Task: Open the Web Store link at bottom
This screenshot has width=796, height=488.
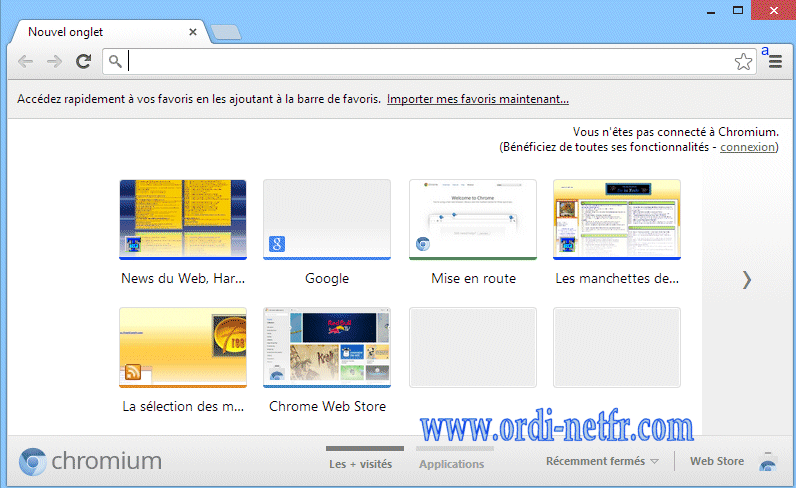Action: pyautogui.click(x=717, y=461)
